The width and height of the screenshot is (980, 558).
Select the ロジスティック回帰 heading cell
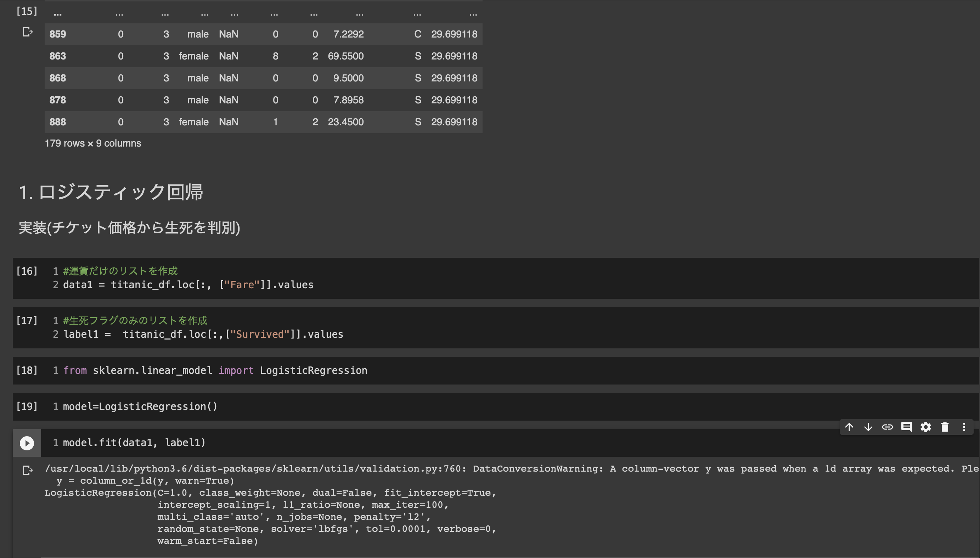pos(111,192)
